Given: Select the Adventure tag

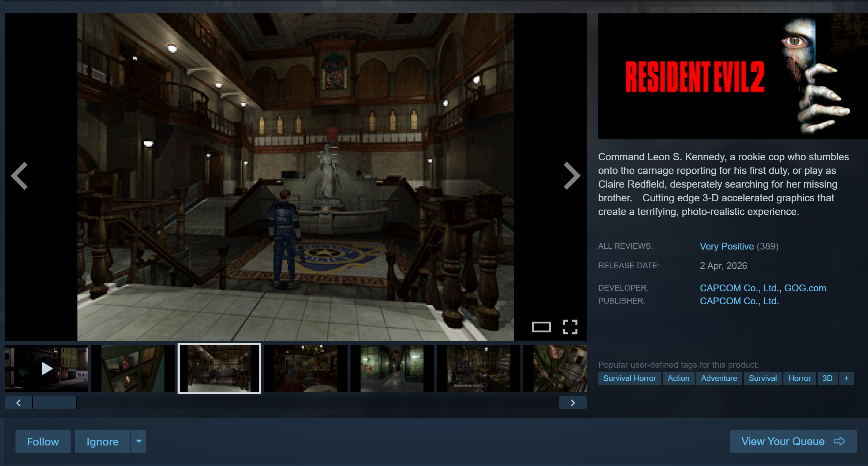Looking at the screenshot, I should tap(719, 378).
